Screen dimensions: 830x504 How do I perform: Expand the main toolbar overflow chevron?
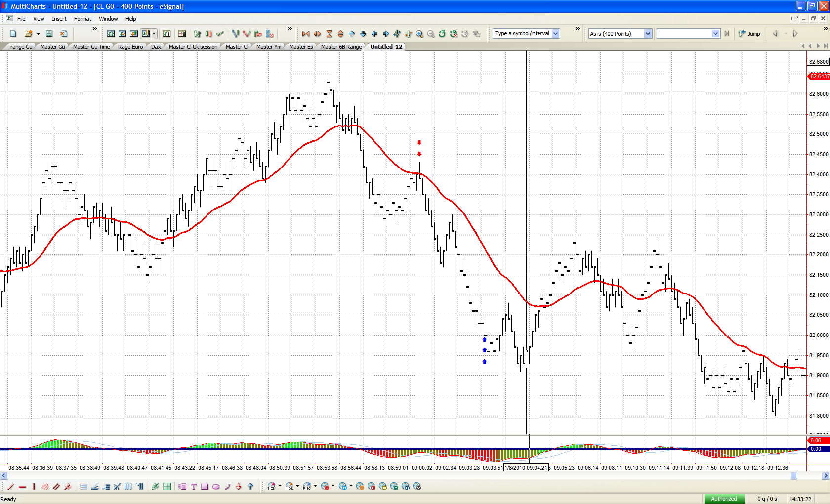[95, 29]
